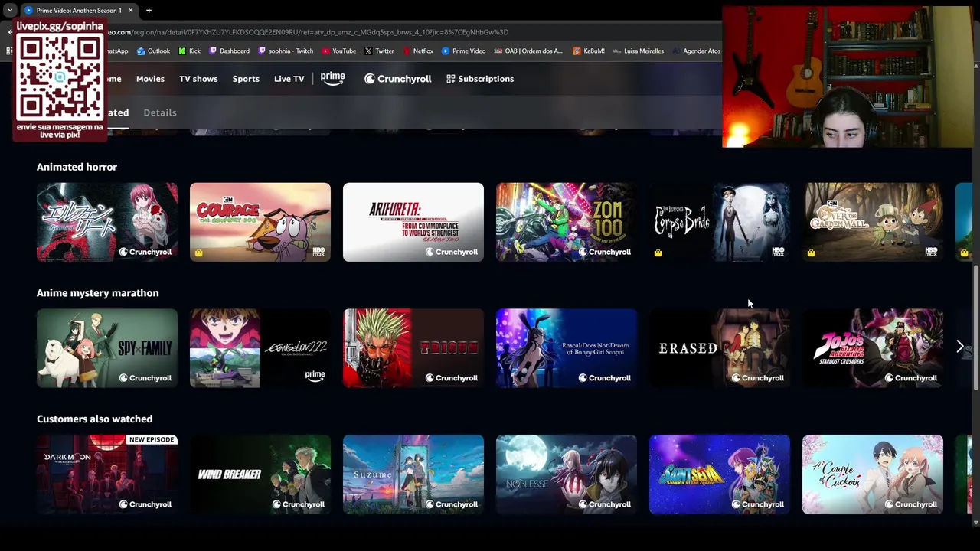
Task: Open the Elfen Lied thumbnail
Action: tap(107, 222)
